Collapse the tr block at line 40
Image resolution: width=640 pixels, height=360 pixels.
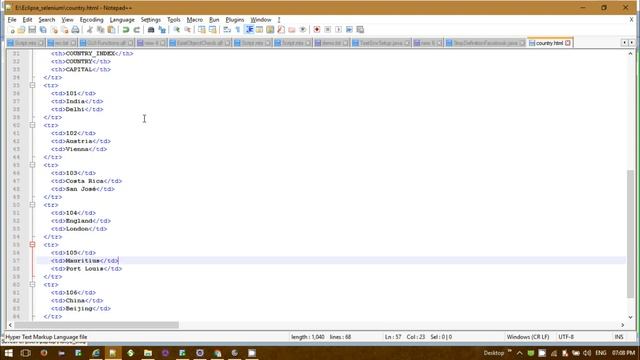[x=32, y=125]
